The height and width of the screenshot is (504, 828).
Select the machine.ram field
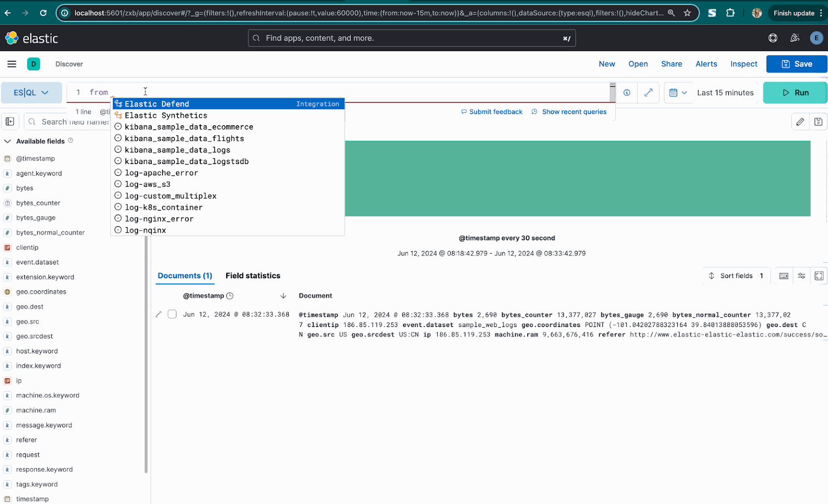click(36, 410)
